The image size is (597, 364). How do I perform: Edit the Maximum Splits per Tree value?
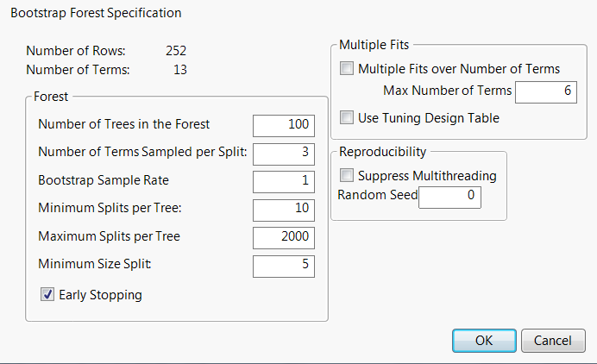click(284, 237)
